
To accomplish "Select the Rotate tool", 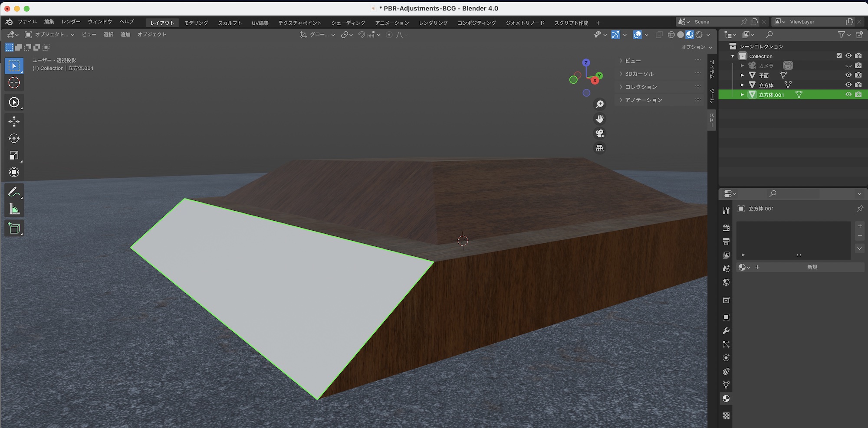I will tap(14, 138).
